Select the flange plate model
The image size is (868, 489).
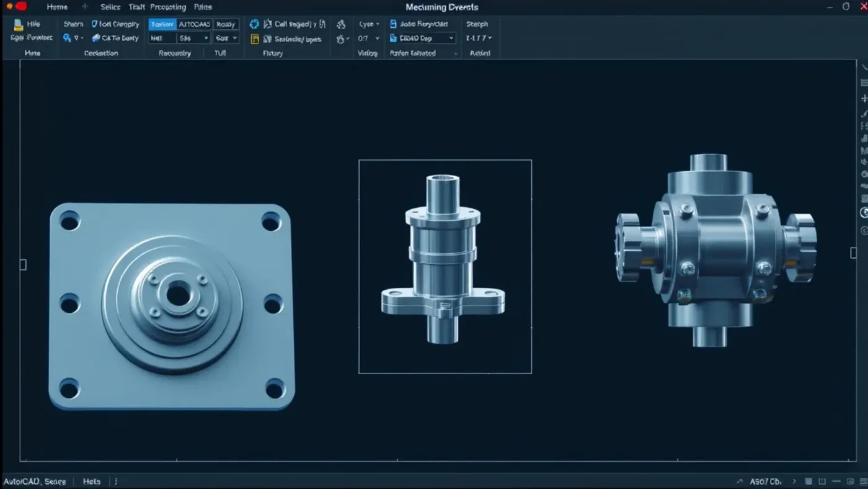click(x=171, y=307)
